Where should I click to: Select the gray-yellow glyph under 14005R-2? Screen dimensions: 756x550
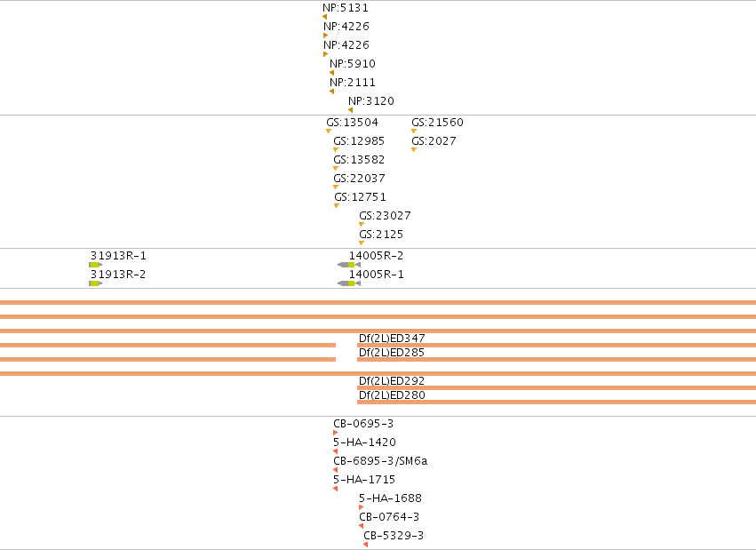(x=349, y=265)
